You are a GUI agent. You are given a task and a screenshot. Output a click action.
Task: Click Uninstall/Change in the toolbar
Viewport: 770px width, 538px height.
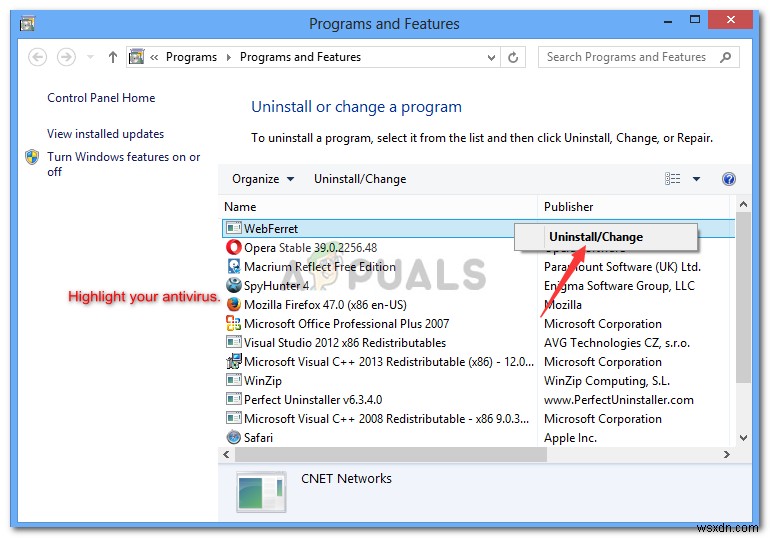point(360,179)
